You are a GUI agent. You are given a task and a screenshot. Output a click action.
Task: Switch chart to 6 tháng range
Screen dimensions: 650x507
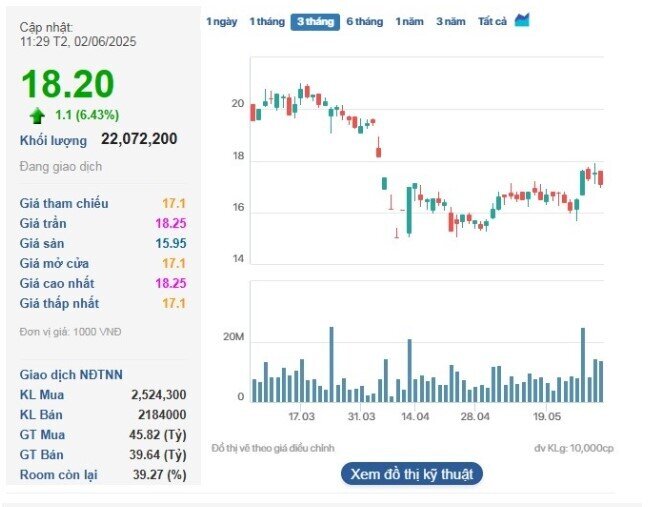point(365,22)
